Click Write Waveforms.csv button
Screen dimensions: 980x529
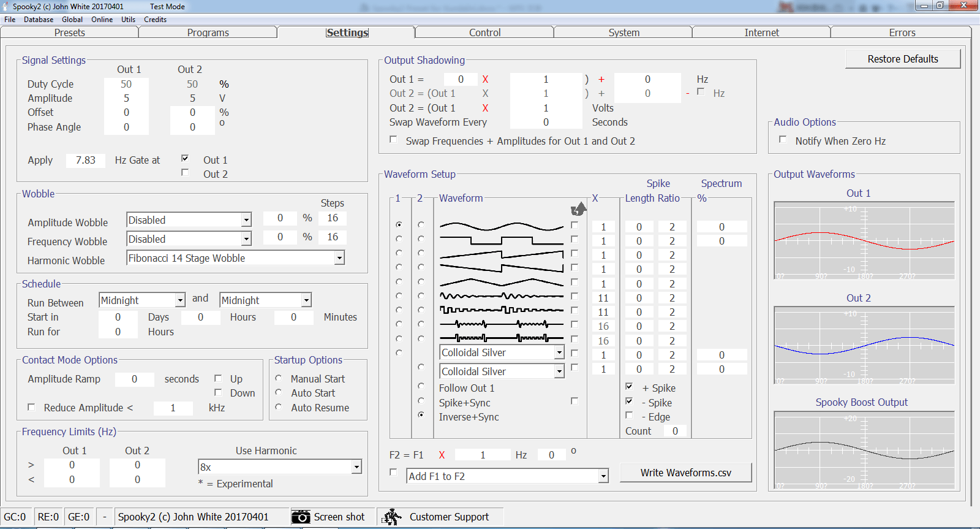(685, 473)
